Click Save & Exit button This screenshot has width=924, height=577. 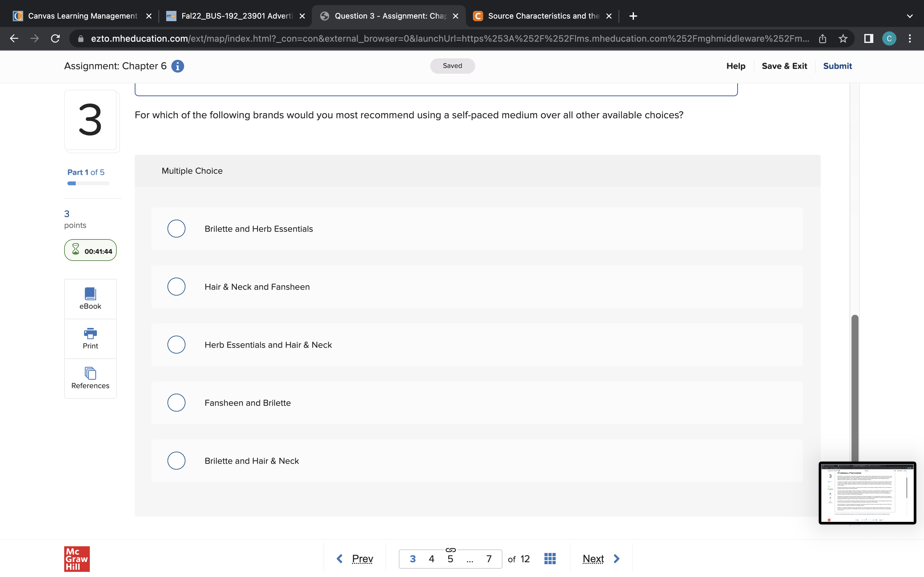coord(784,66)
